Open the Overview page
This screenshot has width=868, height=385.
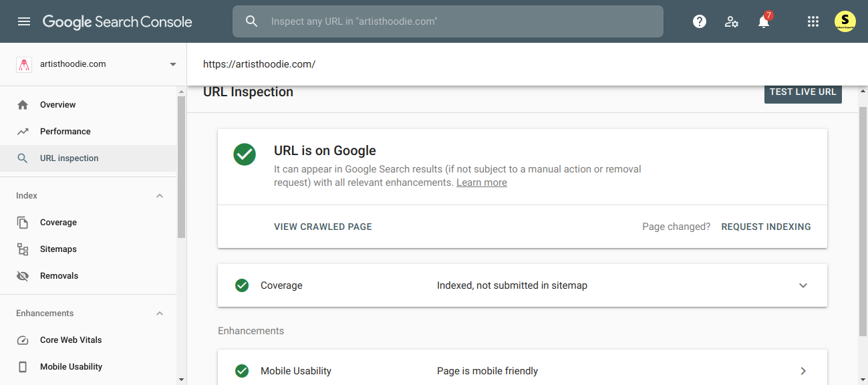pyautogui.click(x=57, y=105)
